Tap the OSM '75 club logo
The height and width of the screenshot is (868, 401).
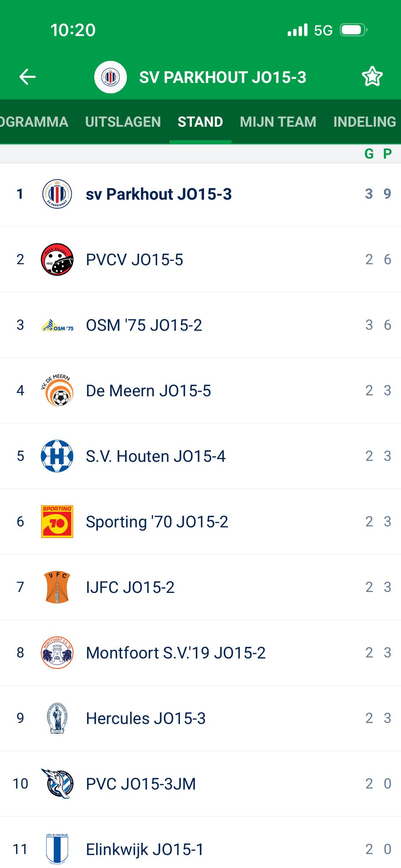coord(57,325)
